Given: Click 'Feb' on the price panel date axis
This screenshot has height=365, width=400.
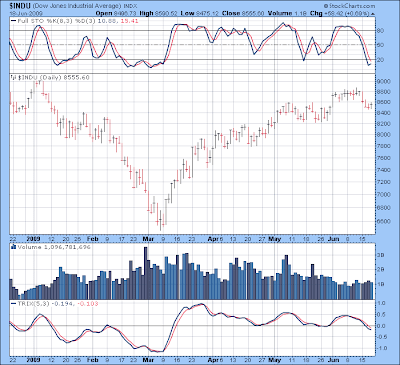Looking at the screenshot, I should (93, 239).
